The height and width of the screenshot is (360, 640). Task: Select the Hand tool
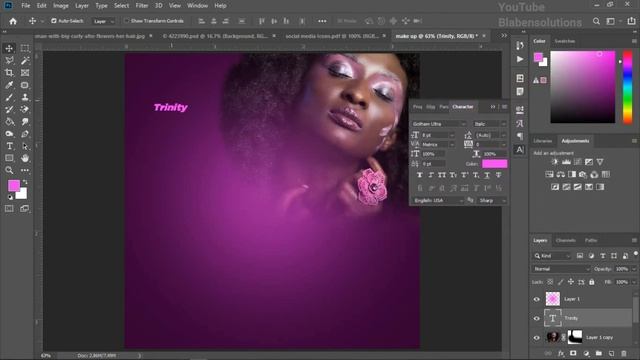(25, 158)
